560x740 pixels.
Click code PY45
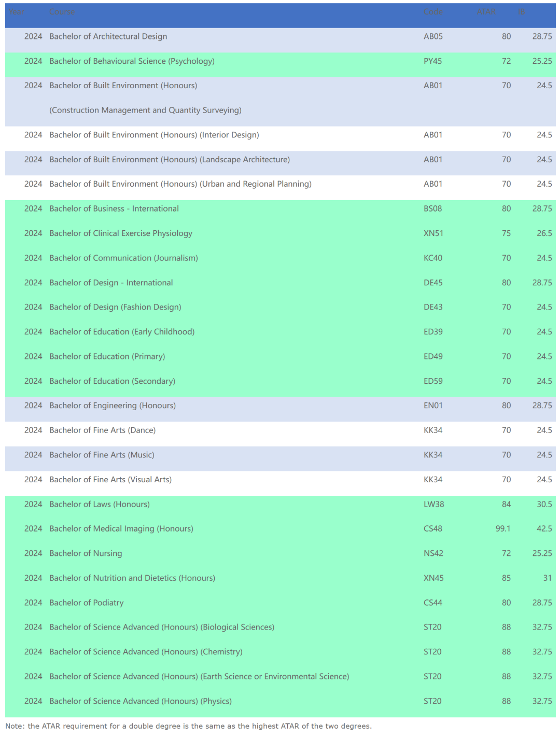pos(432,61)
